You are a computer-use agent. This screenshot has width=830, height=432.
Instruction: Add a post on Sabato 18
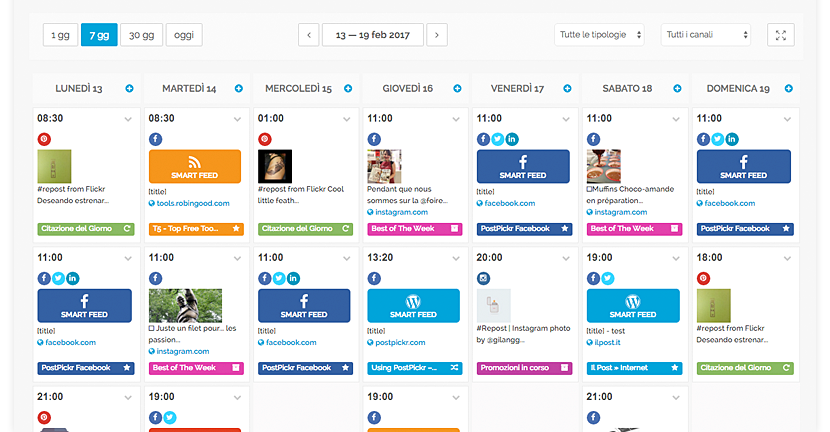677,88
